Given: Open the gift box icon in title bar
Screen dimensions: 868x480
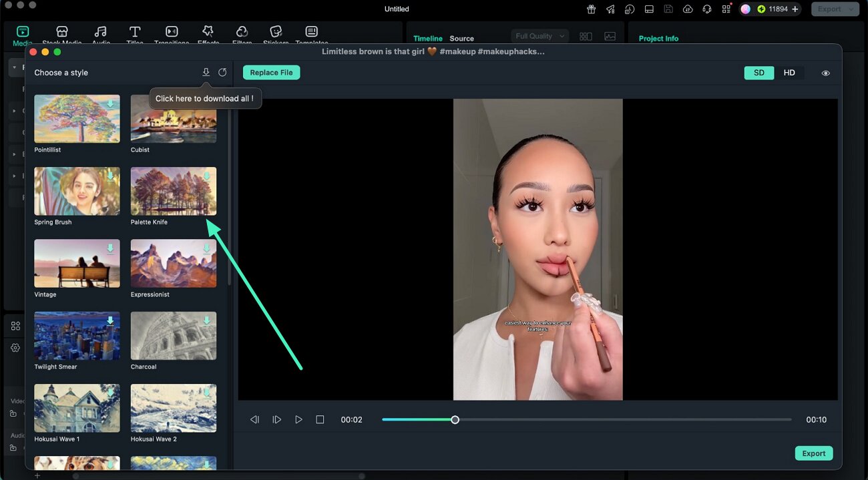Looking at the screenshot, I should [x=591, y=9].
